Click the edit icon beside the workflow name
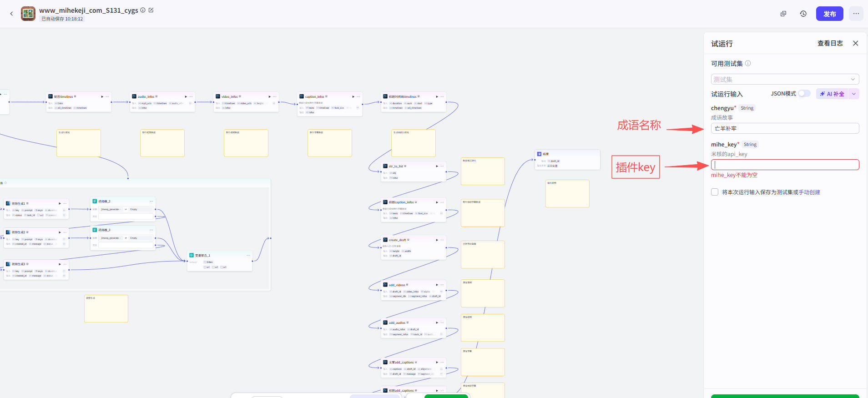 151,10
